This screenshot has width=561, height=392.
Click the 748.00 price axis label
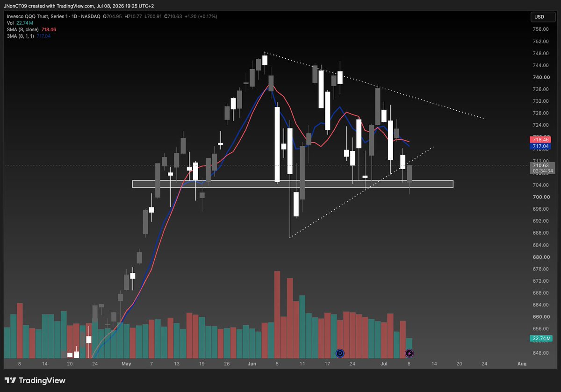tap(541, 53)
